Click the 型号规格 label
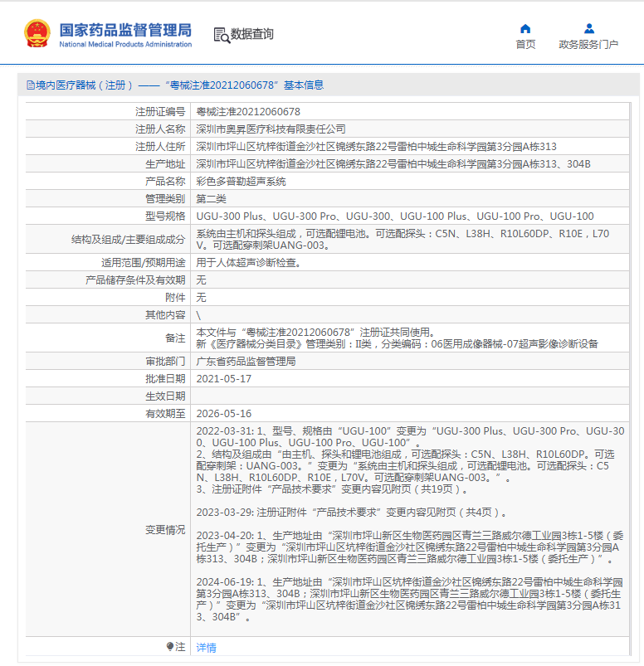The width and height of the screenshot is (644, 666). tap(165, 216)
